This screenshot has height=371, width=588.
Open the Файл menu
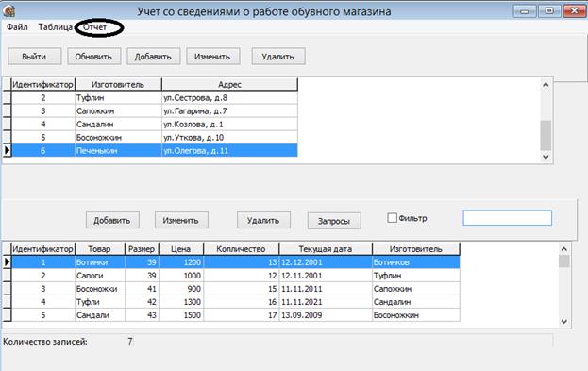point(17,27)
